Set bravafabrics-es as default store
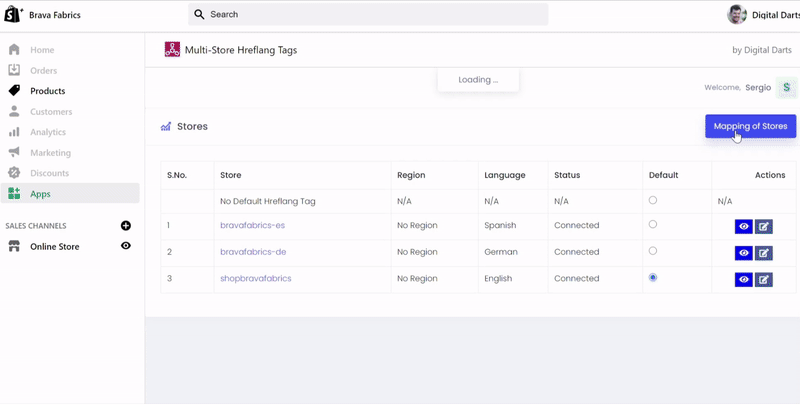 pyautogui.click(x=653, y=224)
